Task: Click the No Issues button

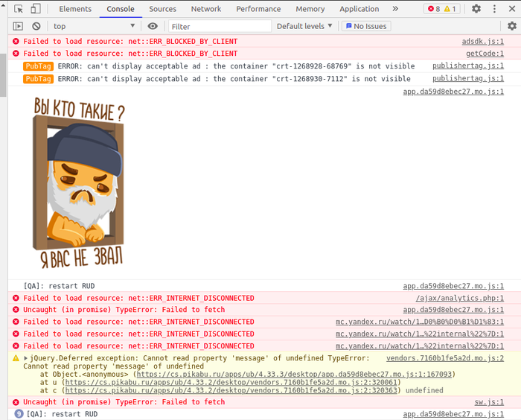Action: (366, 26)
